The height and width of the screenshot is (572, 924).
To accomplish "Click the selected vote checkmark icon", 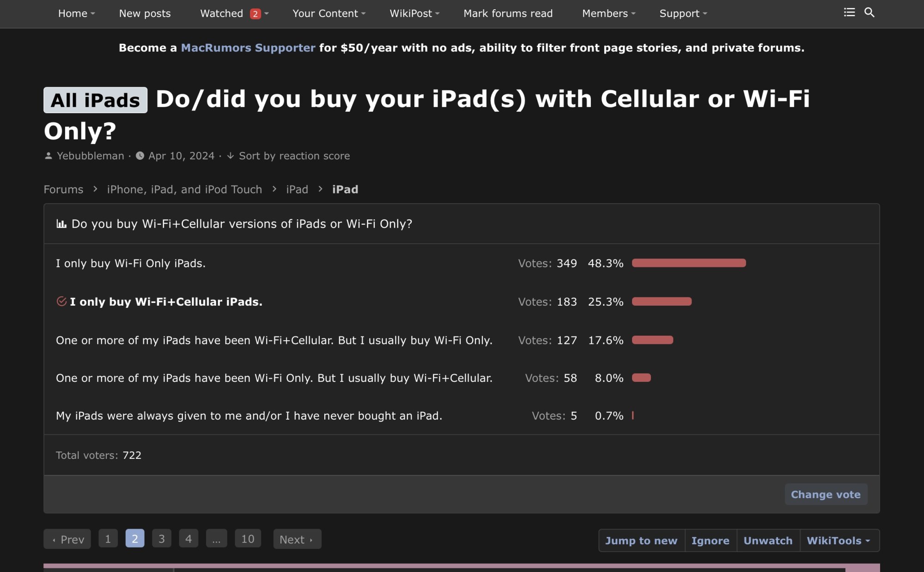I will (x=61, y=301).
